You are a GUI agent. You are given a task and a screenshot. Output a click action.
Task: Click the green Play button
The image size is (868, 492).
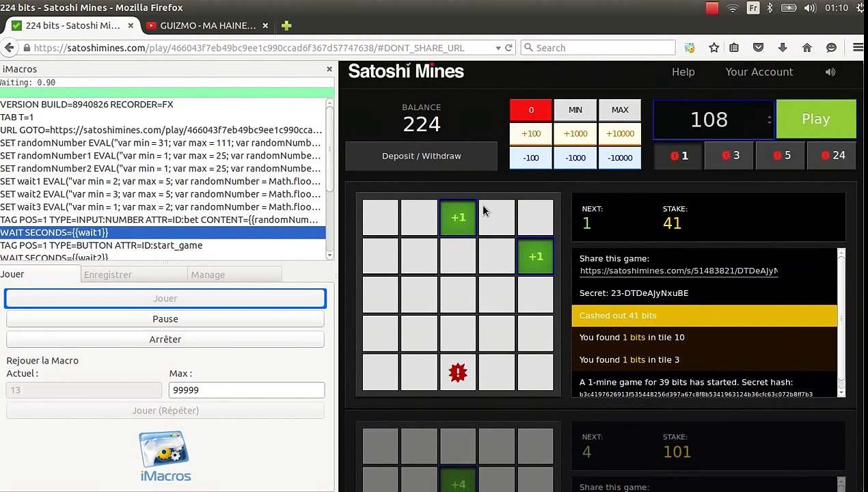[816, 119]
